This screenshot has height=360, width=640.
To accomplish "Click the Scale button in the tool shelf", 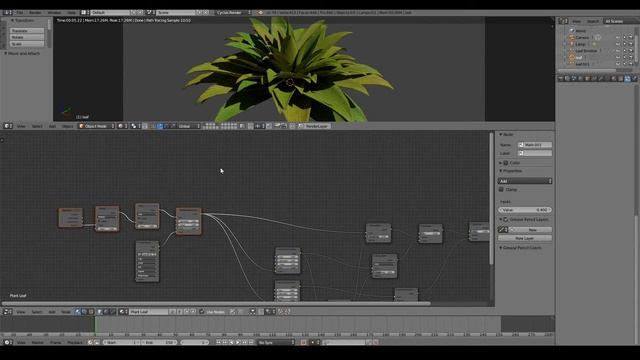I will [x=27, y=44].
